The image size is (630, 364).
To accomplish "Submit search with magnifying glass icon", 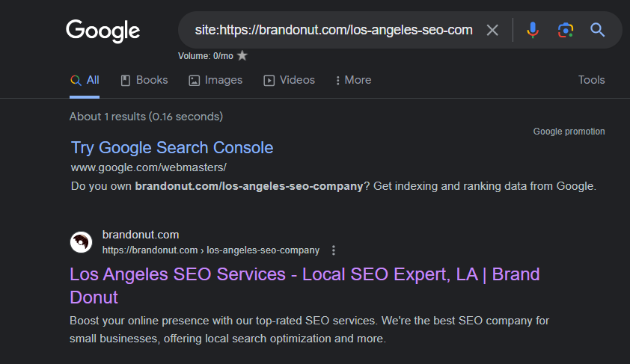I will click(x=597, y=30).
